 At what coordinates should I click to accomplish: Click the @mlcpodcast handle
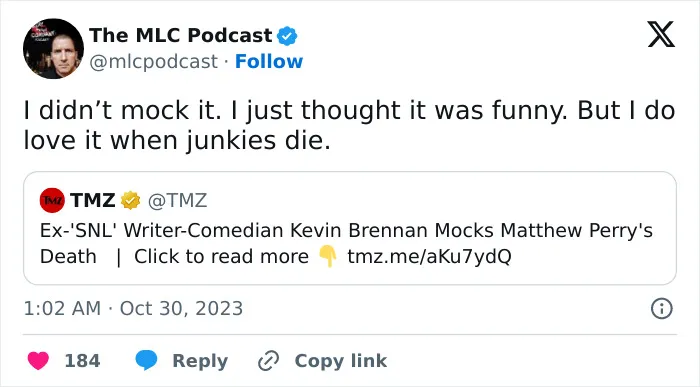click(x=154, y=62)
